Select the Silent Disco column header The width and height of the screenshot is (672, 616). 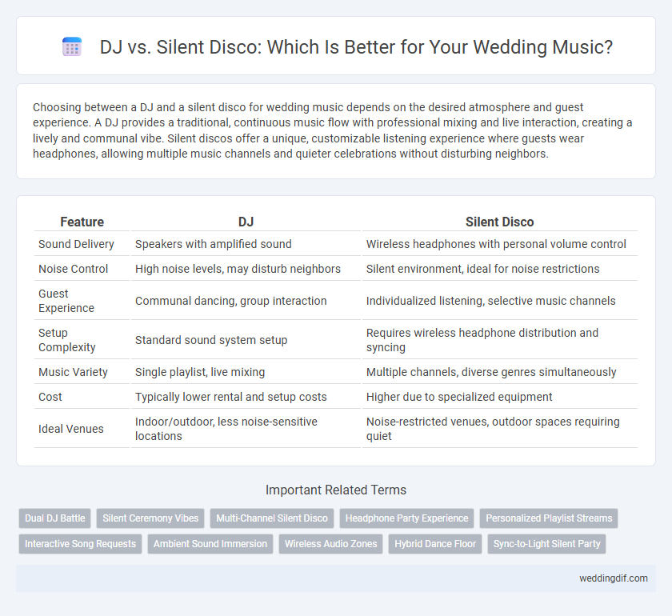[x=500, y=222]
